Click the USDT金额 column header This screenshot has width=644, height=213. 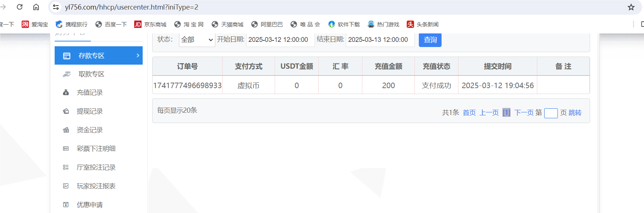tap(297, 66)
